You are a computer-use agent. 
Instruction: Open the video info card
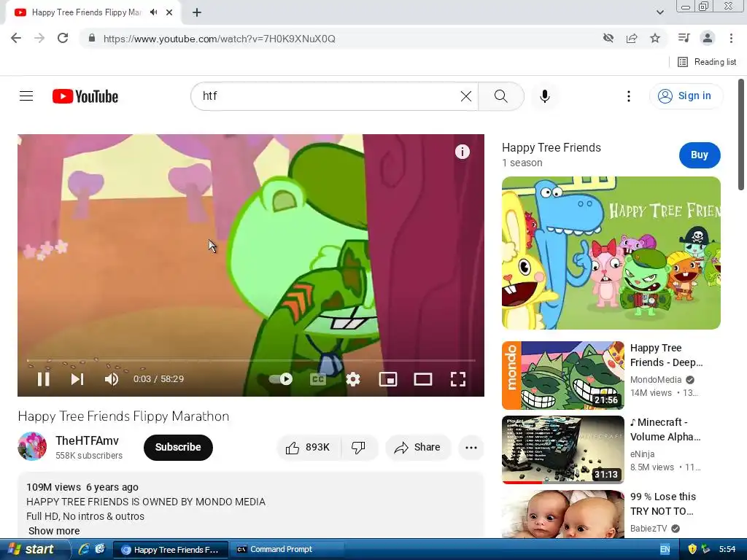(x=462, y=152)
